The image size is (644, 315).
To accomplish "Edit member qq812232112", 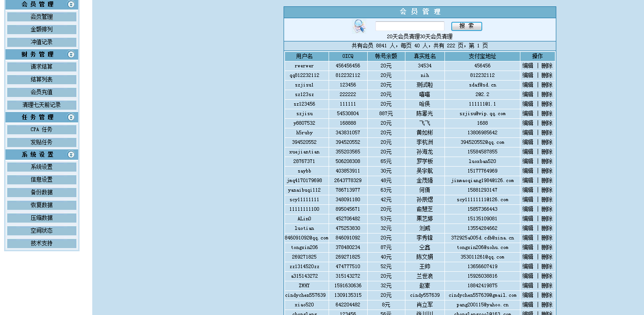I will pos(528,76).
